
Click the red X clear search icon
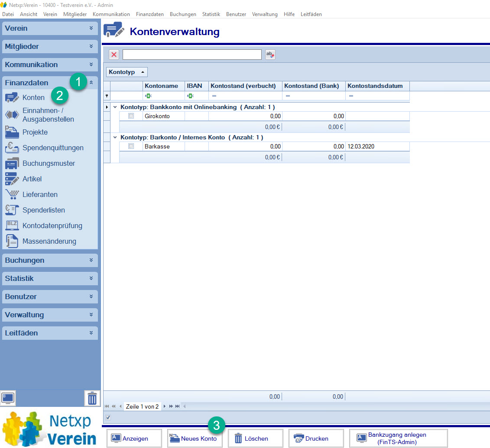(x=114, y=55)
